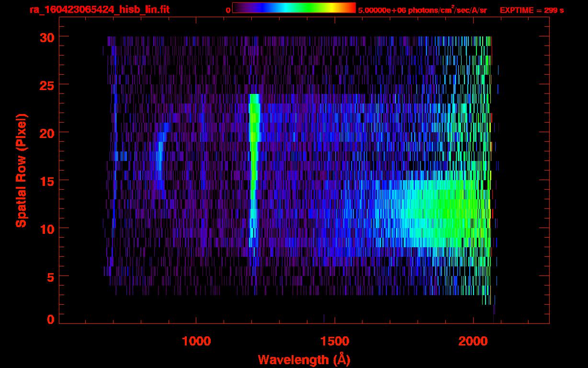Select the Wavelength (Å) axis title

coord(304,359)
